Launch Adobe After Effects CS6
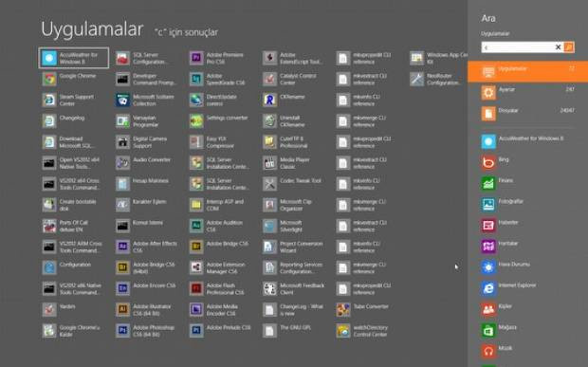 point(148,247)
